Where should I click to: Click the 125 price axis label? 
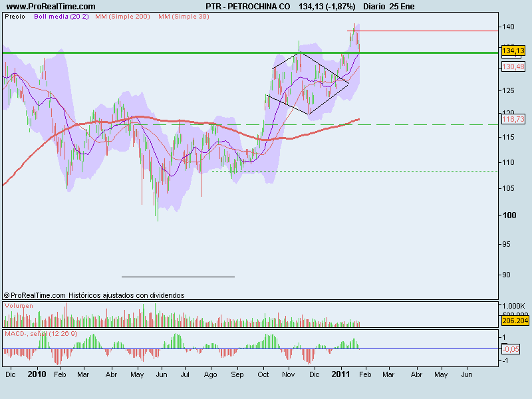508,90
